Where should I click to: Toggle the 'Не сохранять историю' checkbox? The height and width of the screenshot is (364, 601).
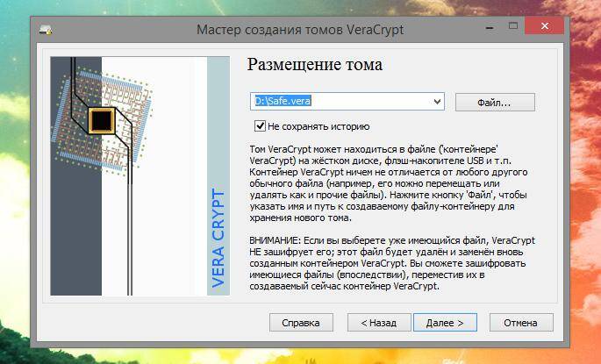260,125
